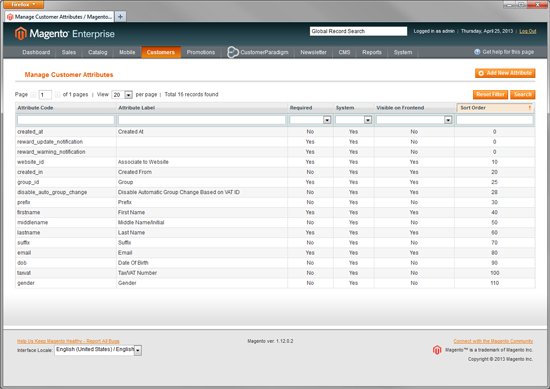
Task: Open the Catalog menu
Action: click(98, 52)
